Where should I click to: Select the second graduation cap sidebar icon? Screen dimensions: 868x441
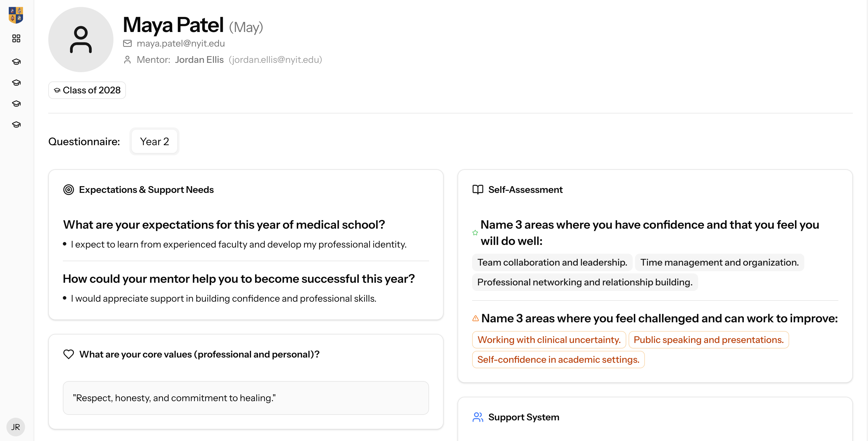16,83
